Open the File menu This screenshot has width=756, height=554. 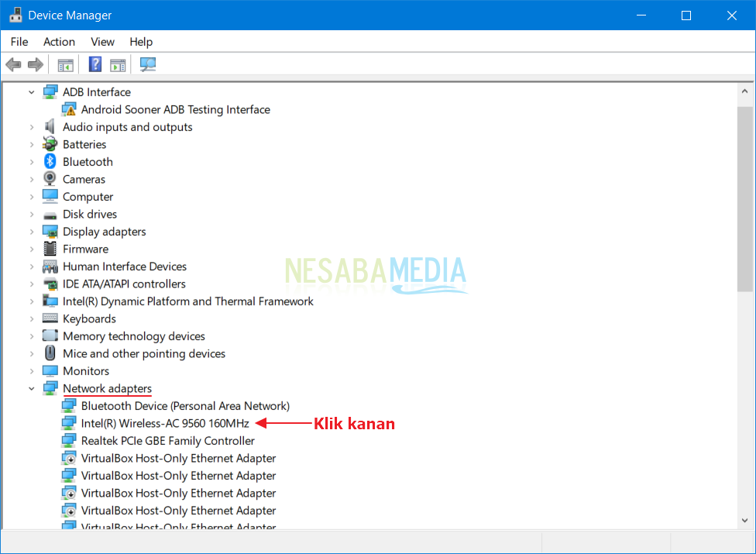point(19,42)
